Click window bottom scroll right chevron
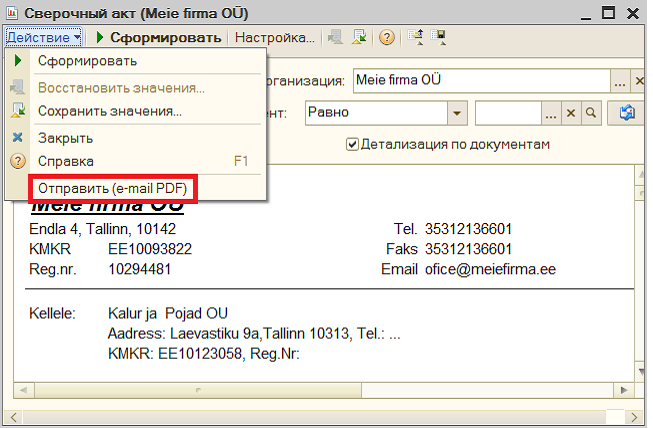The width and height of the screenshot is (653, 428). pos(634,417)
